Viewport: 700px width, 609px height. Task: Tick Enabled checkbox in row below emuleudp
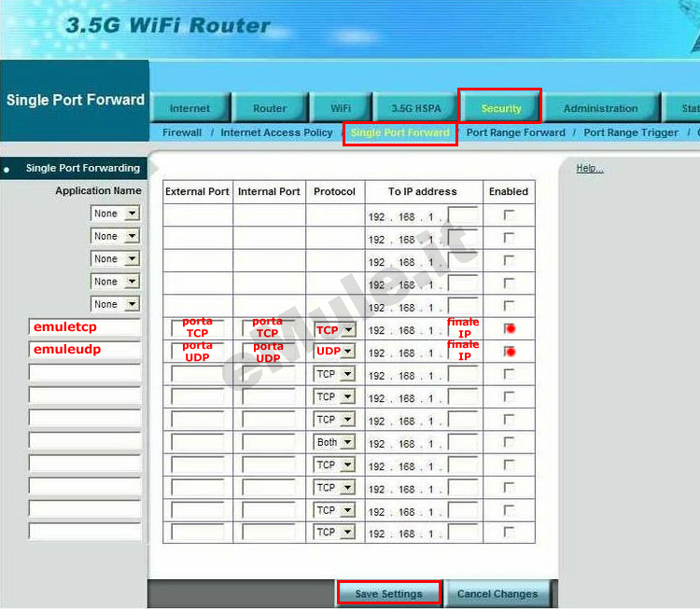coord(509,374)
